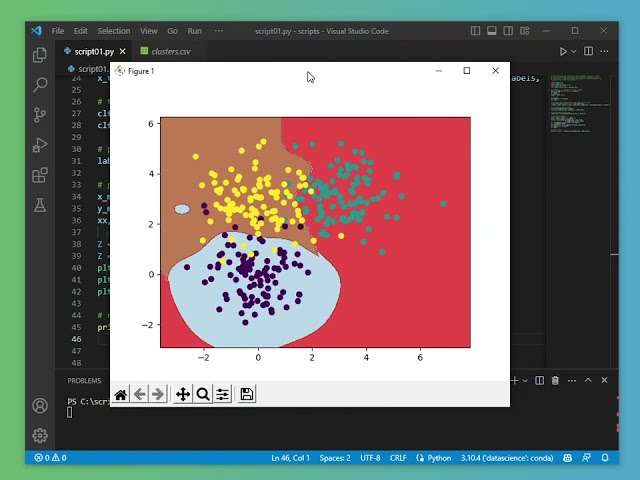Change UTF-8 encoding in status bar
640x480 pixels.
(370, 458)
